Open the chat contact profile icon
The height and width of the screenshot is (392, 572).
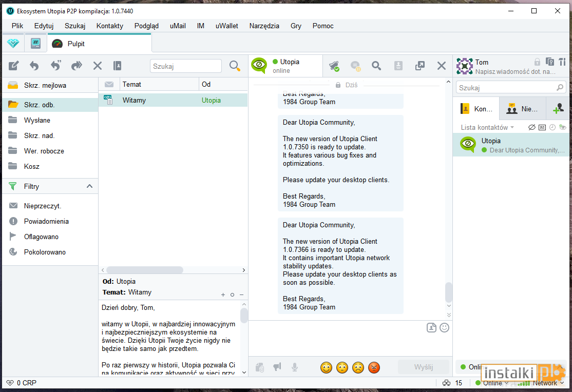(x=398, y=66)
